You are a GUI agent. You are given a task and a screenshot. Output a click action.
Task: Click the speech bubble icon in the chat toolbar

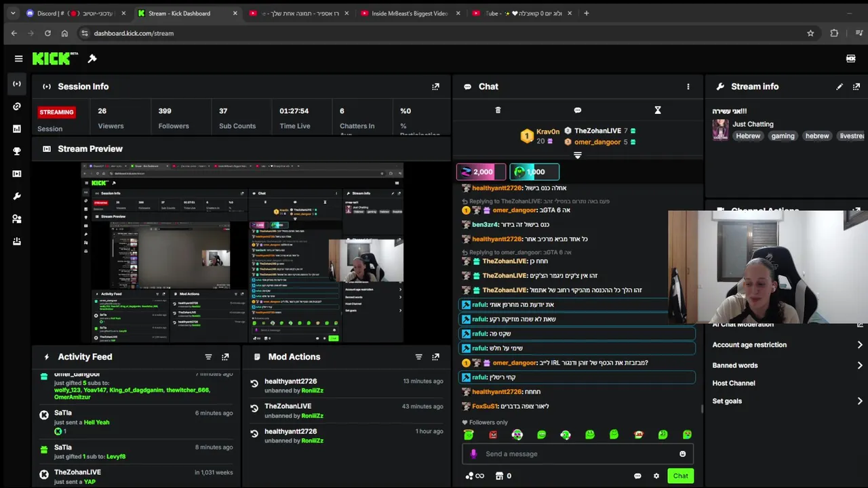click(578, 110)
